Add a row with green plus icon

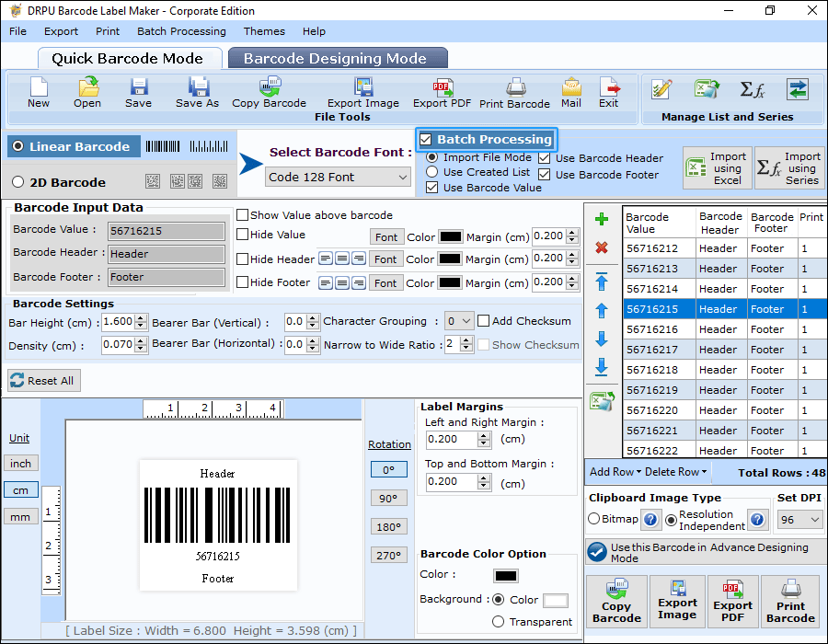tap(602, 219)
